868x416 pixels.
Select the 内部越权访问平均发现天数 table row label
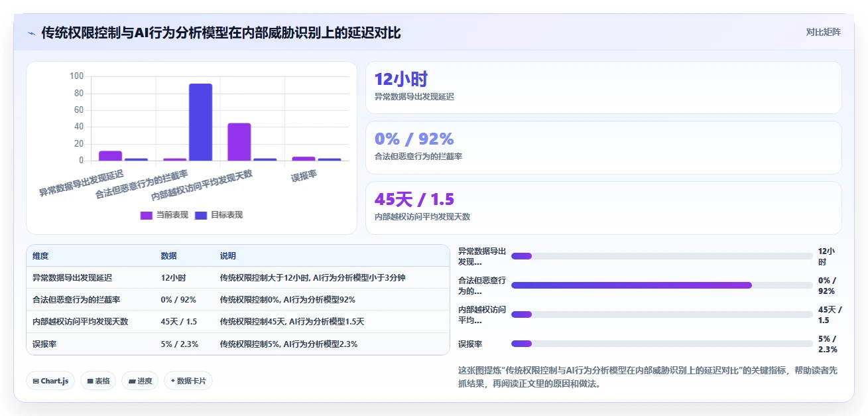(x=80, y=322)
